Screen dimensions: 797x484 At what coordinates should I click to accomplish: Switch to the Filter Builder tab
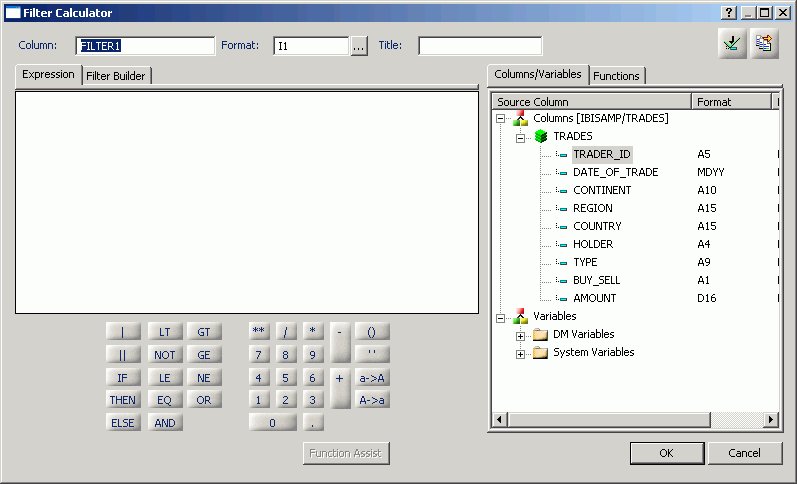pos(116,76)
